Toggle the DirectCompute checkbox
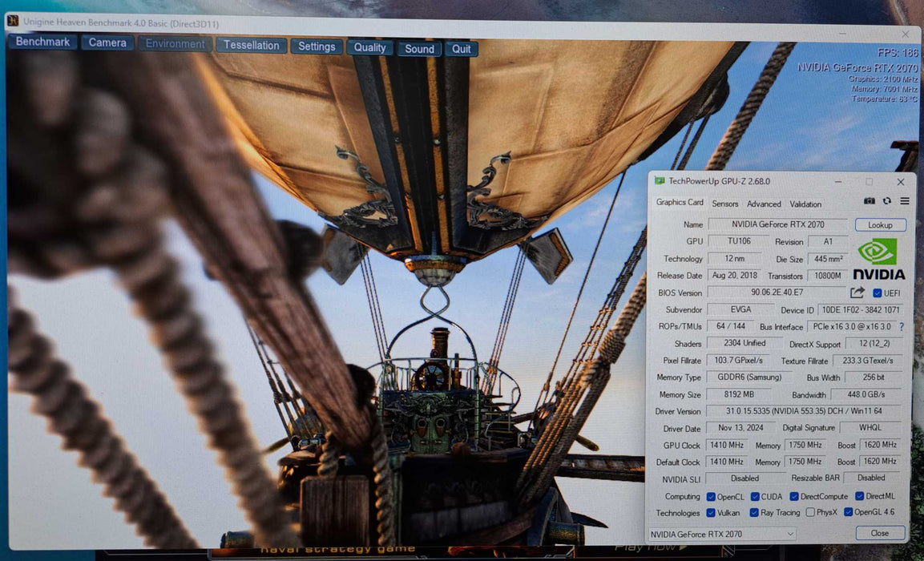This screenshot has height=561, width=924. click(794, 496)
